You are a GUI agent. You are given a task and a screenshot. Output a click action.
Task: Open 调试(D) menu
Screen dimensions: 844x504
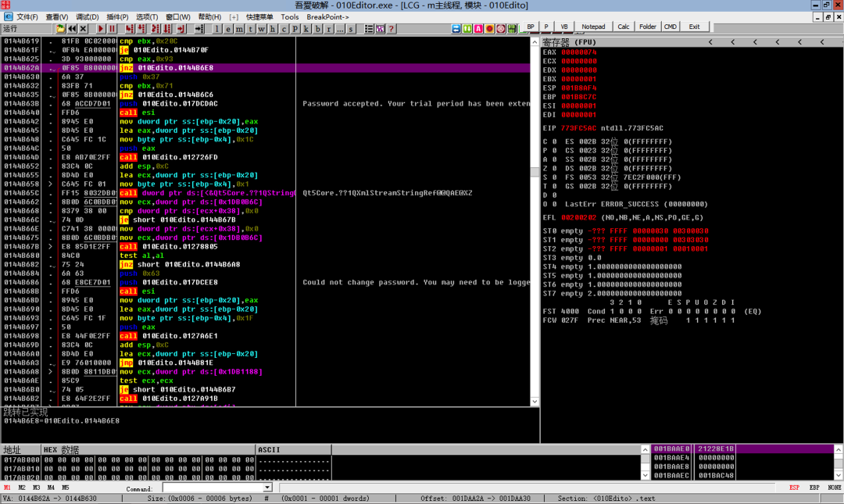tap(88, 17)
